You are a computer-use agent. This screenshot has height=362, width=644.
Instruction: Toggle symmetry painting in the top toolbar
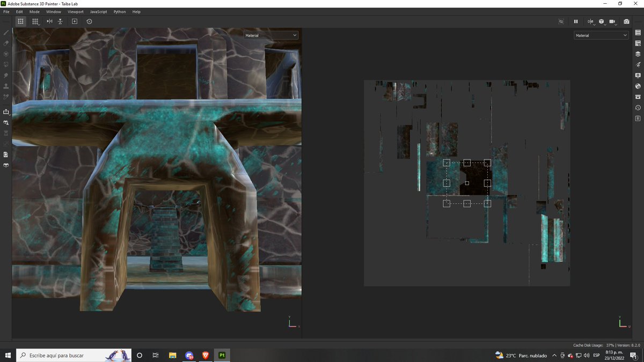49,21
